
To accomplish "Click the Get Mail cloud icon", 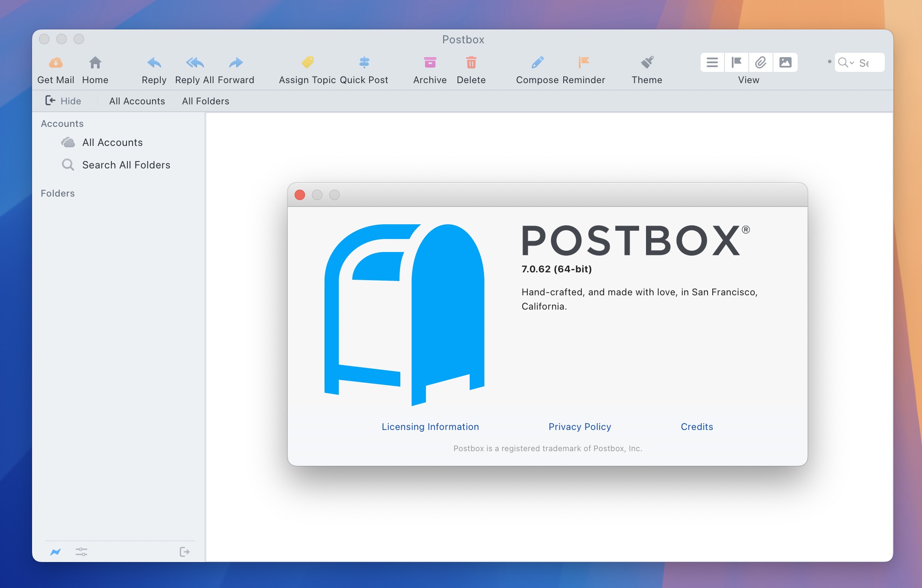I will click(x=55, y=63).
